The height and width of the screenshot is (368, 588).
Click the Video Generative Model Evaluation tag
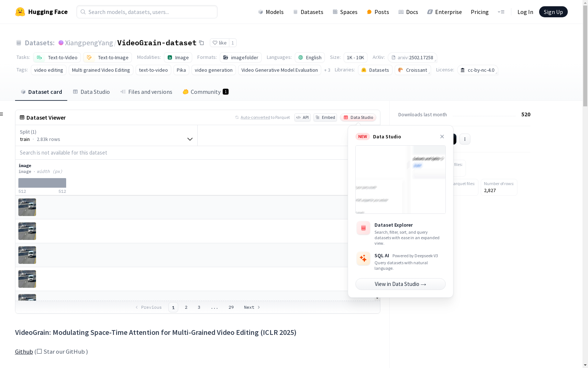(280, 70)
